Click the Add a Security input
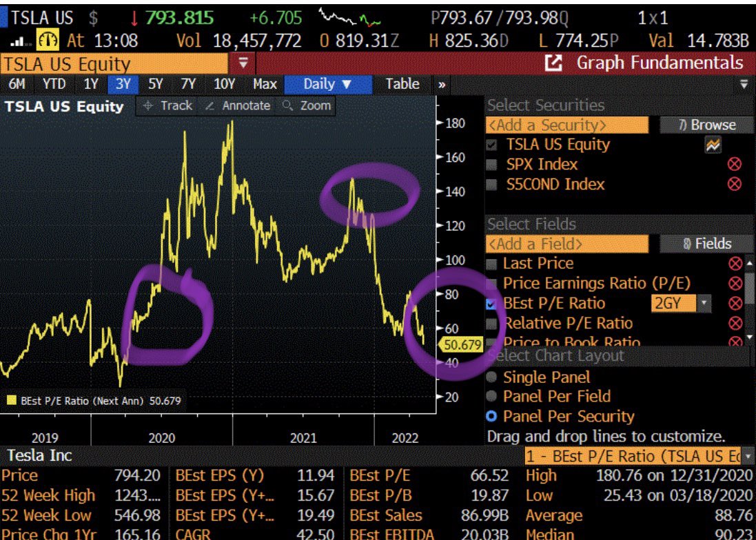 pyautogui.click(x=567, y=125)
